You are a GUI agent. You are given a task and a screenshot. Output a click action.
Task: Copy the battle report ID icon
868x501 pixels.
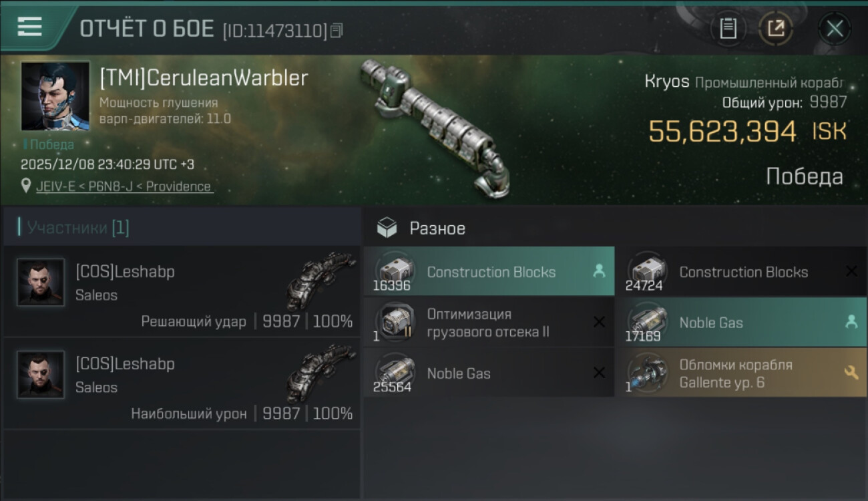(337, 30)
